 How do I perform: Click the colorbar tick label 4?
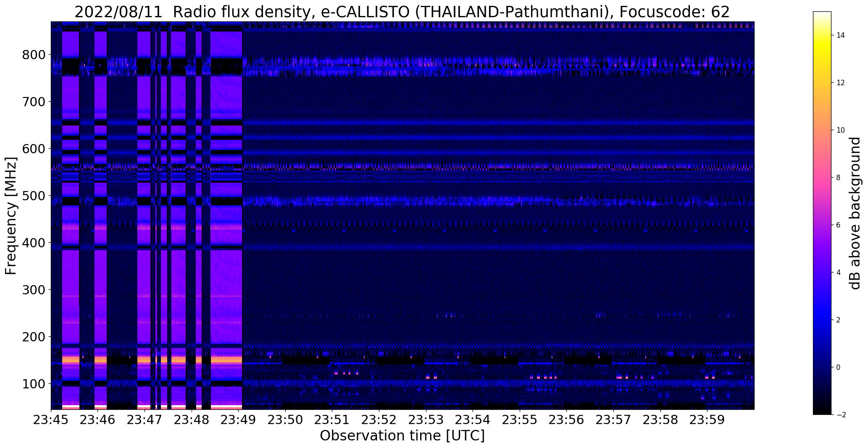839,272
